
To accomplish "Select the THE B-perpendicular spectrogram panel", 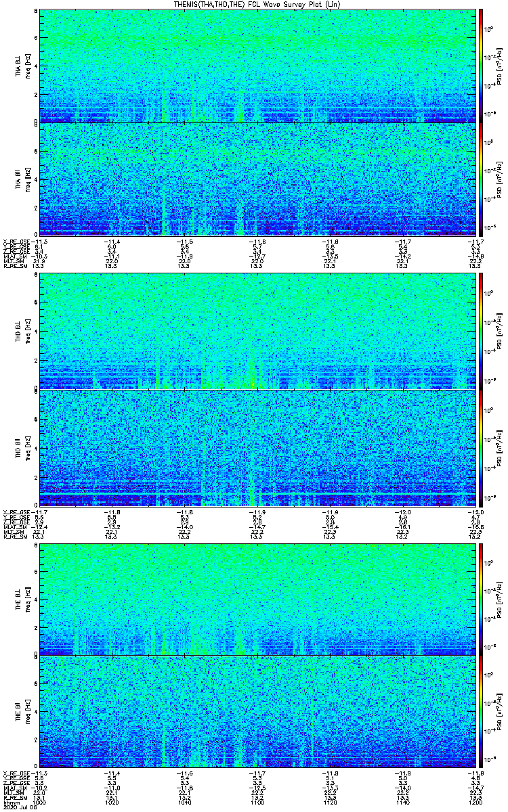I will [257, 598].
